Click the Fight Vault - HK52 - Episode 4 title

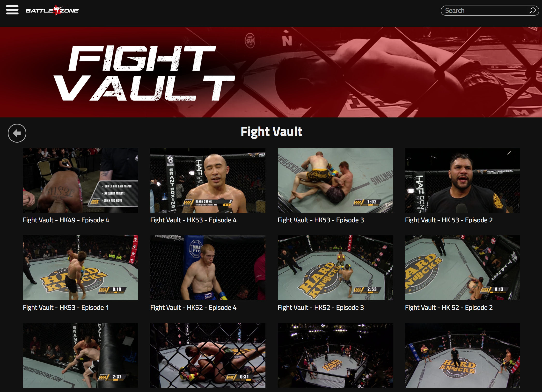pyautogui.click(x=193, y=308)
